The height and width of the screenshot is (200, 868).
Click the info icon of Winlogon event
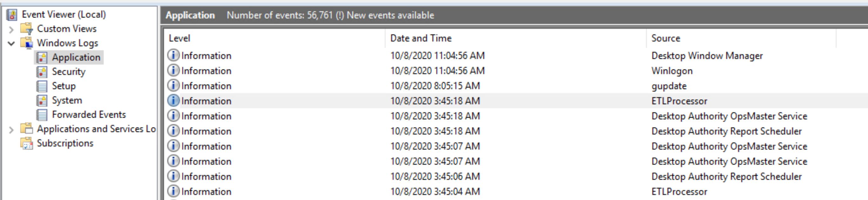[x=173, y=71]
